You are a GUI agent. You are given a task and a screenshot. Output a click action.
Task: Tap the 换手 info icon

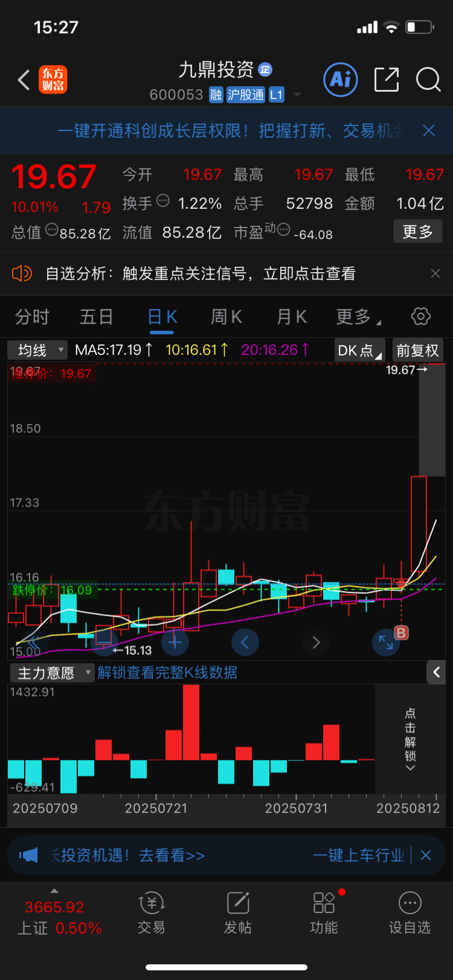[x=163, y=201]
